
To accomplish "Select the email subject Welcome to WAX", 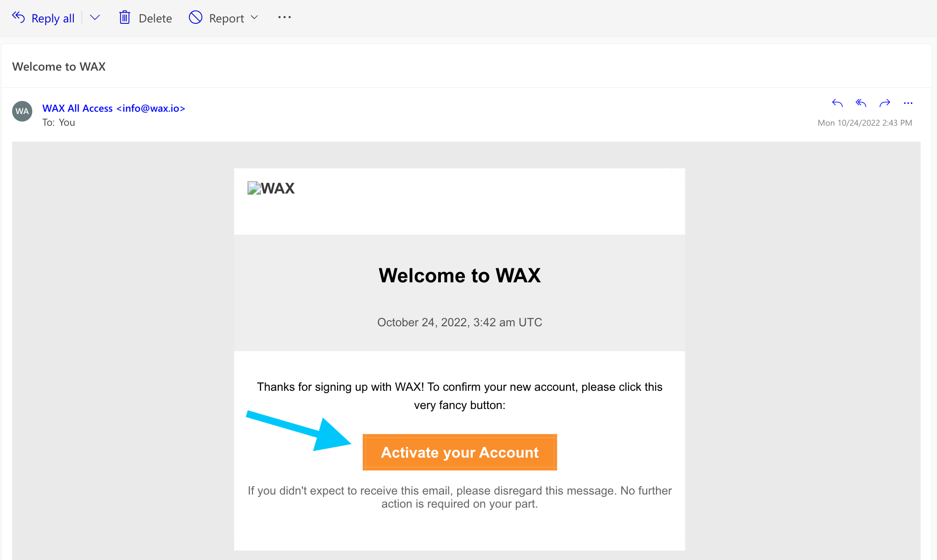I will point(58,65).
